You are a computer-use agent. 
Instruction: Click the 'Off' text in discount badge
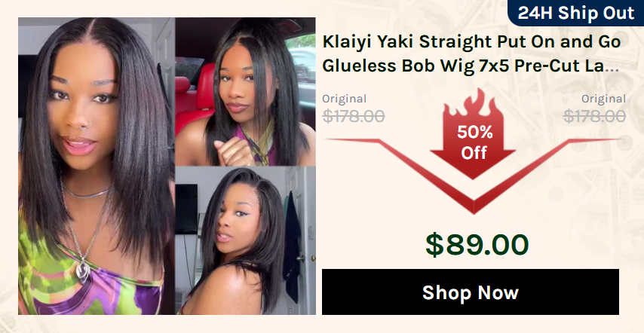474,153
